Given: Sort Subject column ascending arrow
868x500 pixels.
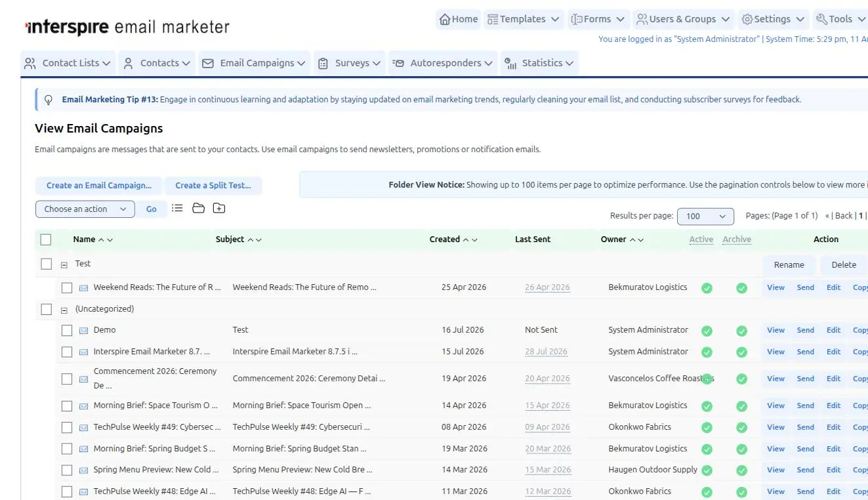Looking at the screenshot, I should 250,240.
